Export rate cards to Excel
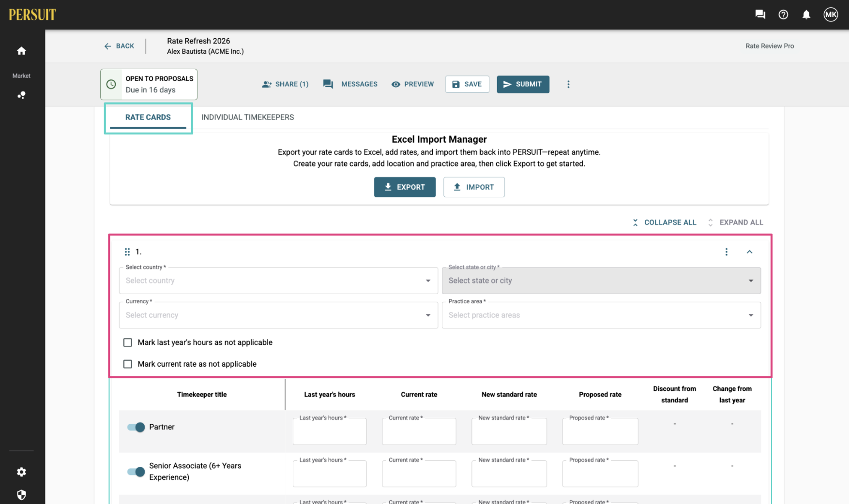Image resolution: width=849 pixels, height=504 pixels. point(405,187)
